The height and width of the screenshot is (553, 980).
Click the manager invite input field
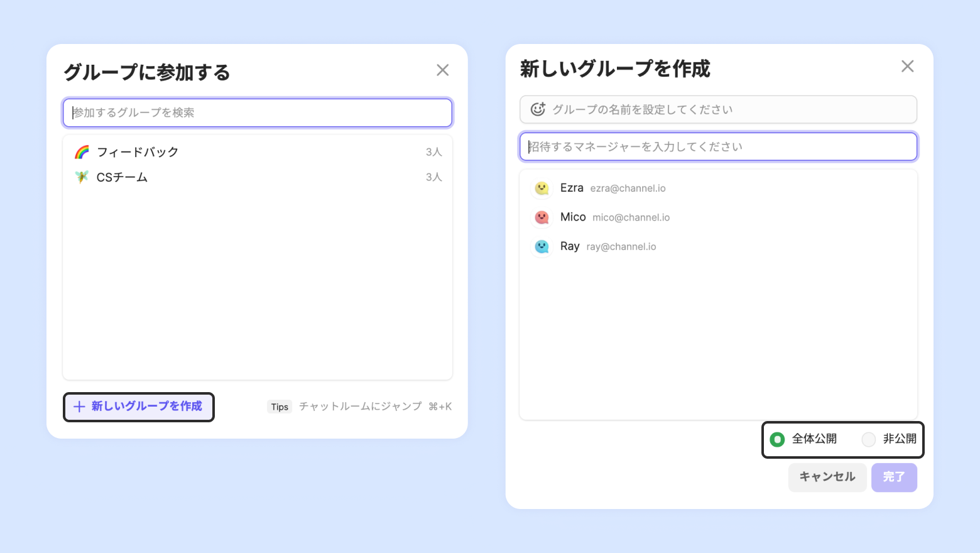tap(719, 146)
